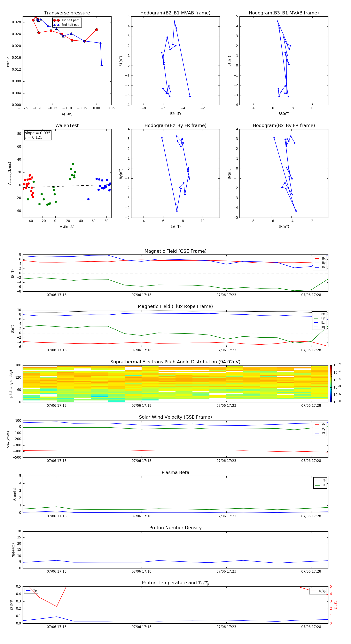Image resolution: width=351 pixels, height=644 pixels.
Task: Click the 'Bx(nT)' x-axis label
Action: (x=284, y=227)
